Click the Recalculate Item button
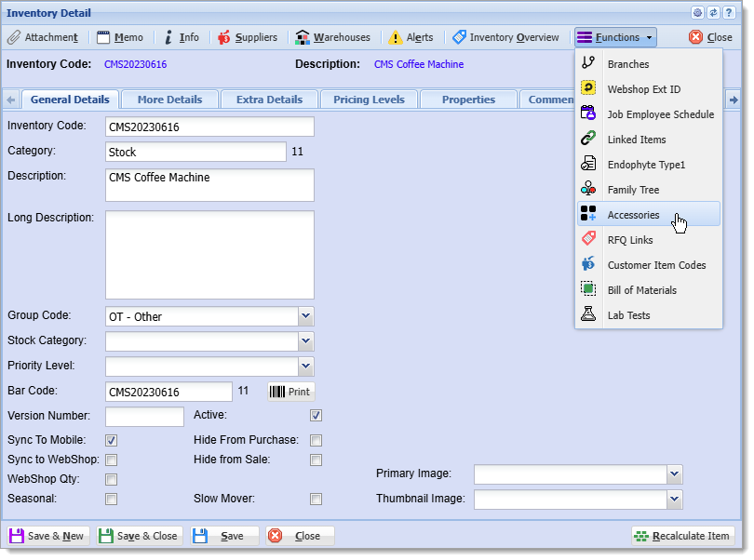 click(683, 536)
